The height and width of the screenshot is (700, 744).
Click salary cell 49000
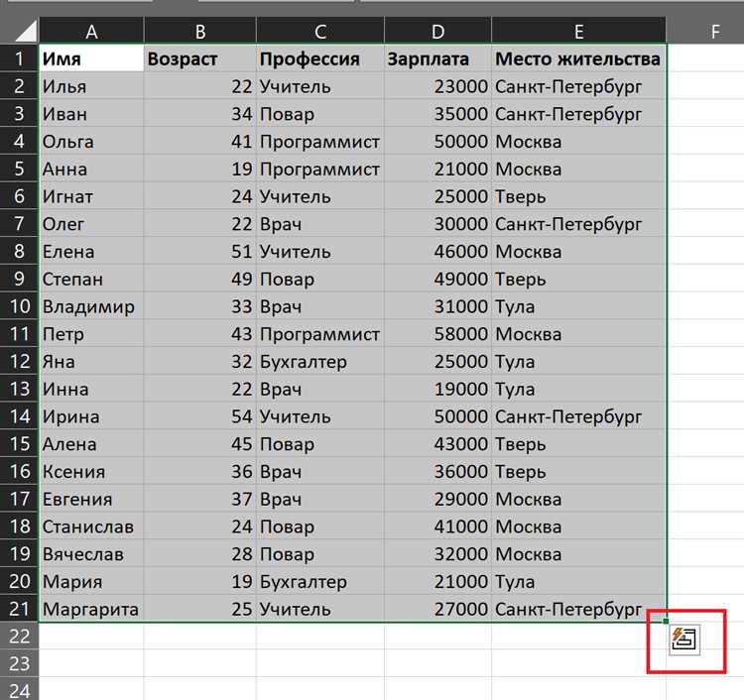[x=437, y=279]
